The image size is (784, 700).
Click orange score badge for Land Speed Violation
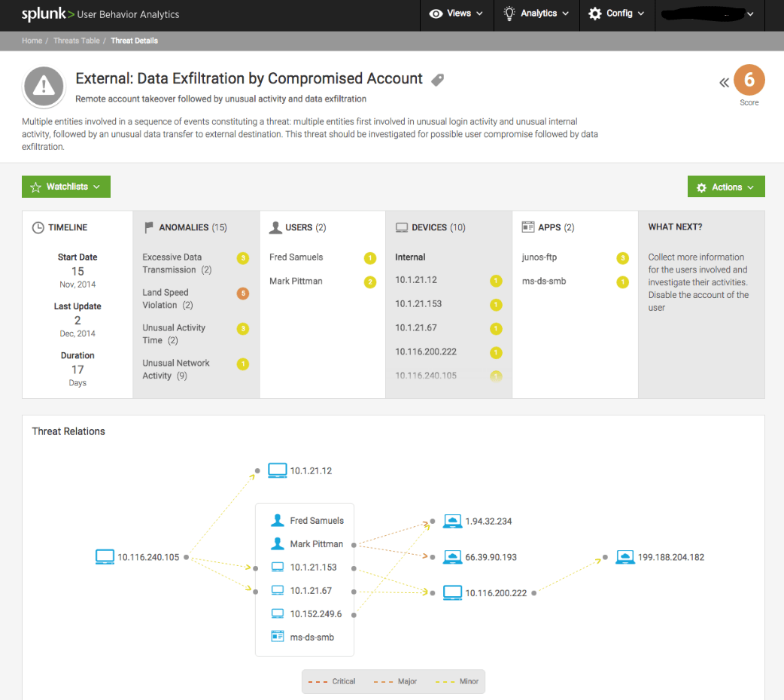coord(243,294)
